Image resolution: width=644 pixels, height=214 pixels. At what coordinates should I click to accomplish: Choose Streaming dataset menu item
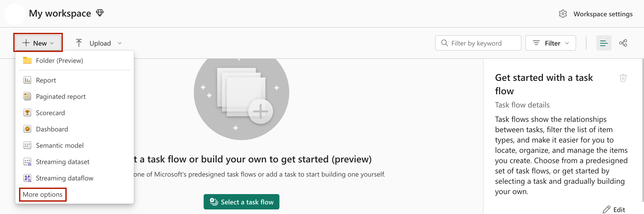tap(74, 161)
